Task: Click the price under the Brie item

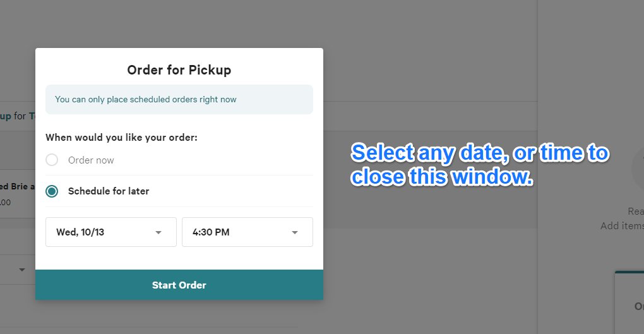Action: (6, 203)
